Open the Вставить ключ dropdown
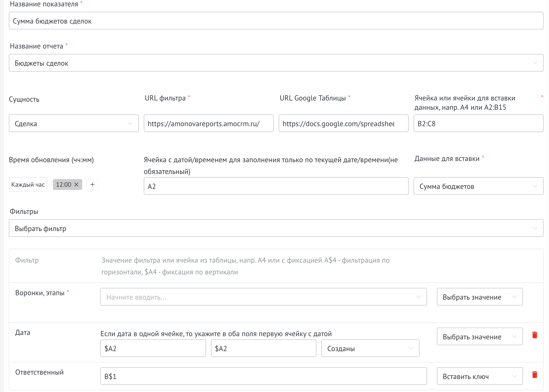The width and height of the screenshot is (549, 392). coord(480,376)
